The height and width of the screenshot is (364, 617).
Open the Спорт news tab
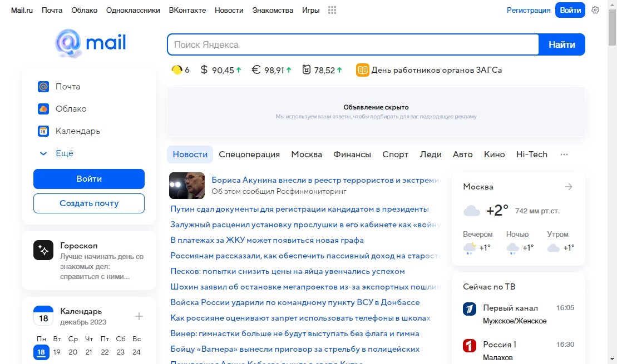tap(395, 154)
